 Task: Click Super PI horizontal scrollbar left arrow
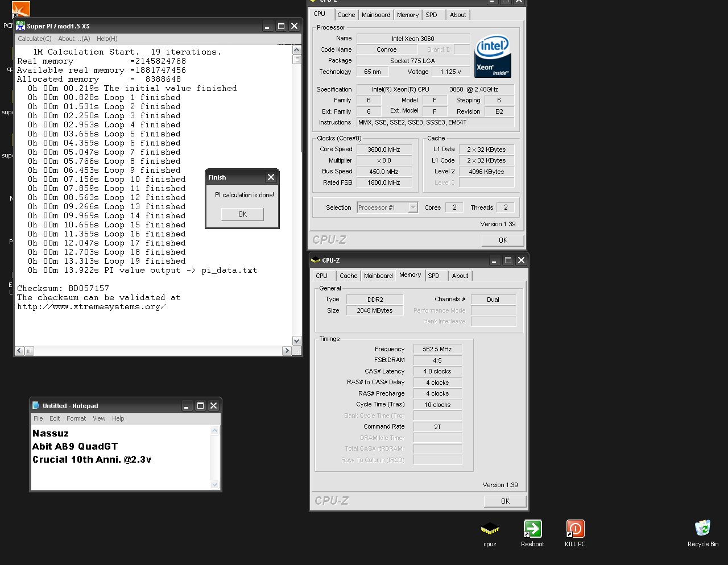[20, 351]
